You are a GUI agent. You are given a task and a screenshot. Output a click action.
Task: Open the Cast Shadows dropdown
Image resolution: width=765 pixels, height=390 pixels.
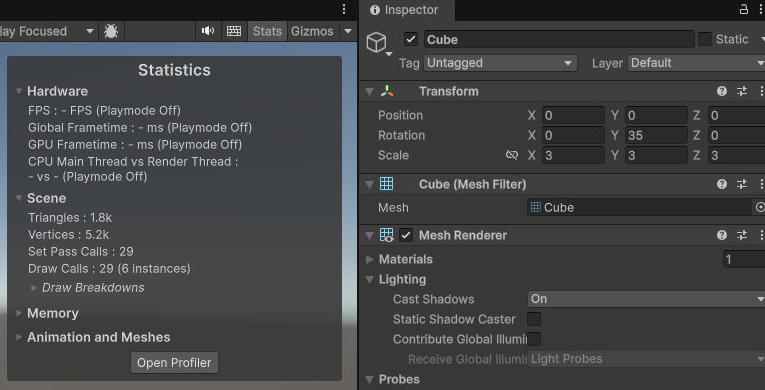646,299
